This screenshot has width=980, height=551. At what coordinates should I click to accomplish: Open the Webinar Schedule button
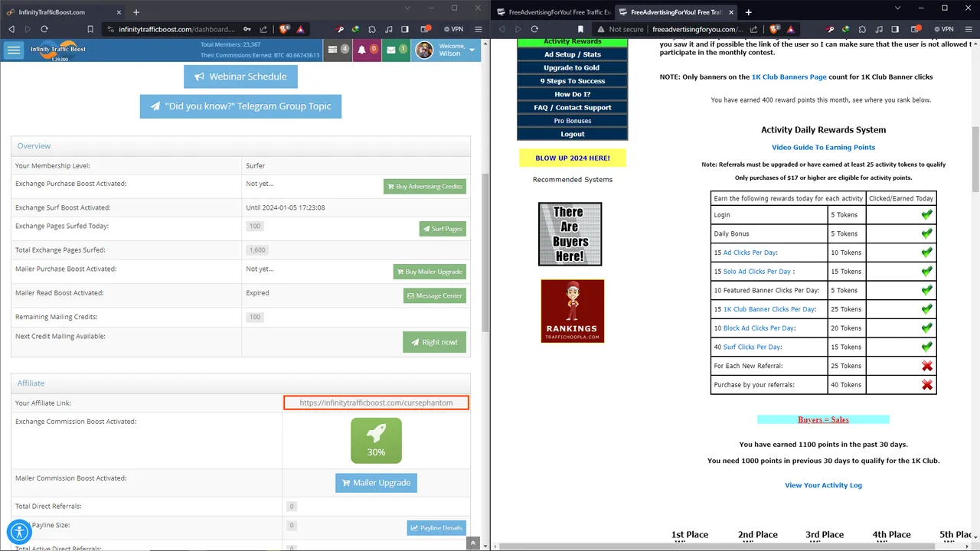point(240,77)
